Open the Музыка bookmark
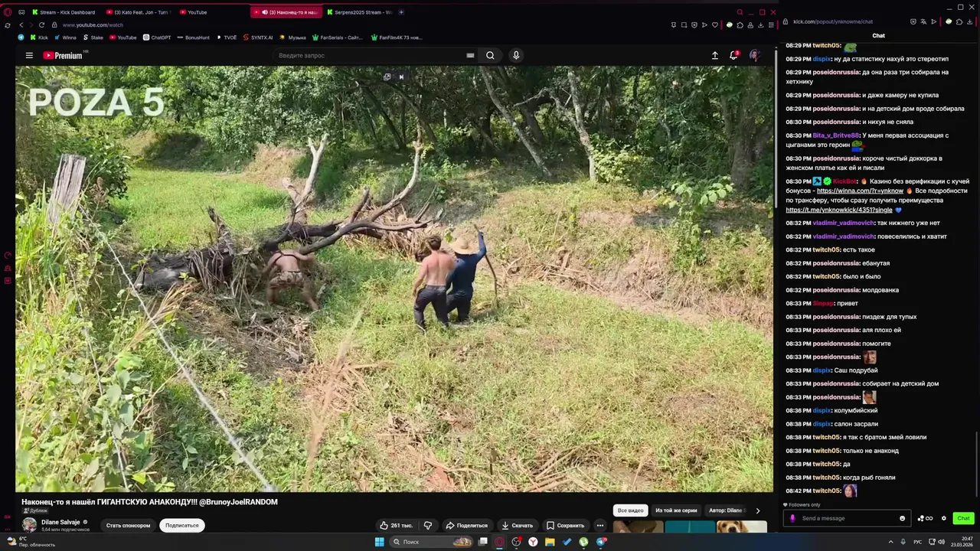 click(x=293, y=37)
